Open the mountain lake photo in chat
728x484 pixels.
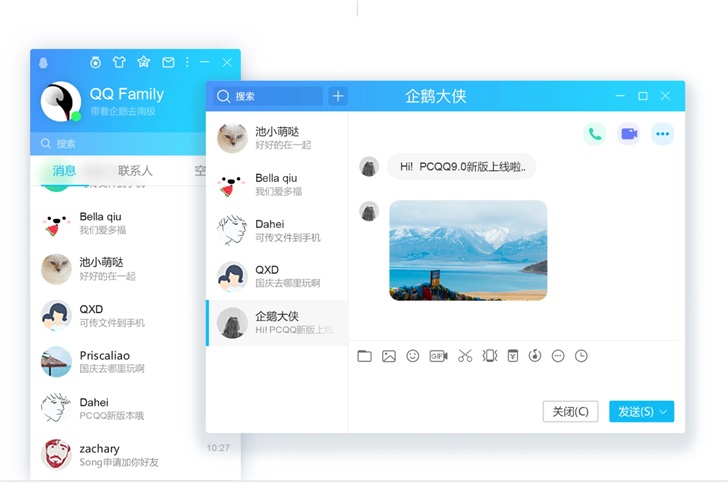(468, 250)
